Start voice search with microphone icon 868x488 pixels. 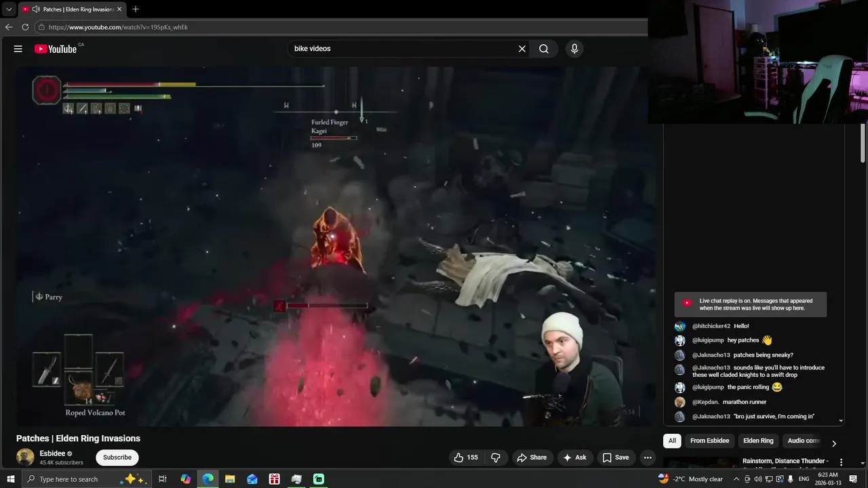pyautogui.click(x=574, y=49)
